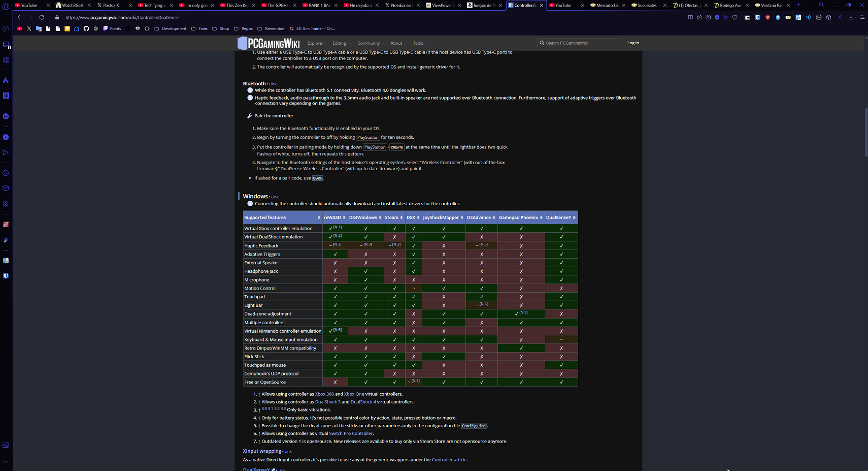Open WhatsApp in the sidebar
Screen dimensions: 868x471
click(6, 116)
